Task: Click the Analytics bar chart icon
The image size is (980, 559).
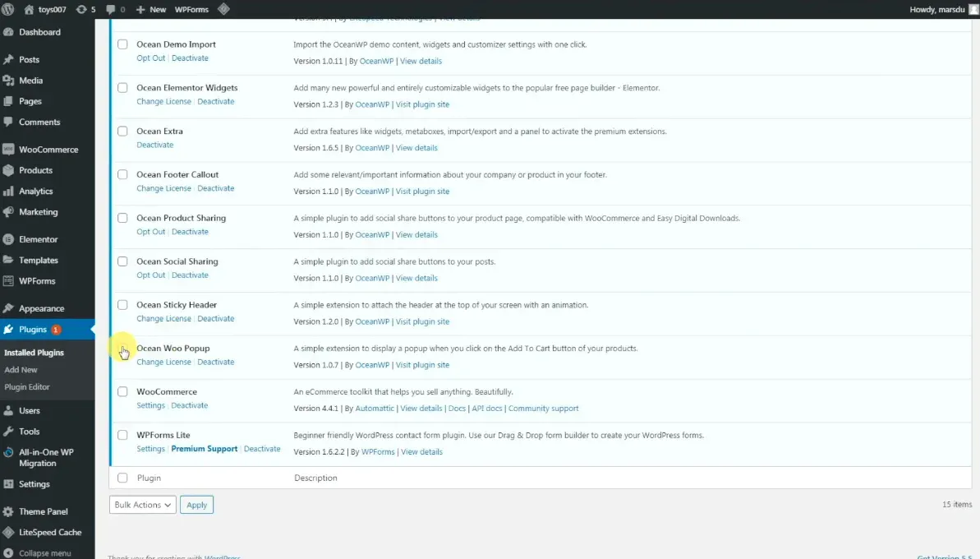Action: (8, 192)
